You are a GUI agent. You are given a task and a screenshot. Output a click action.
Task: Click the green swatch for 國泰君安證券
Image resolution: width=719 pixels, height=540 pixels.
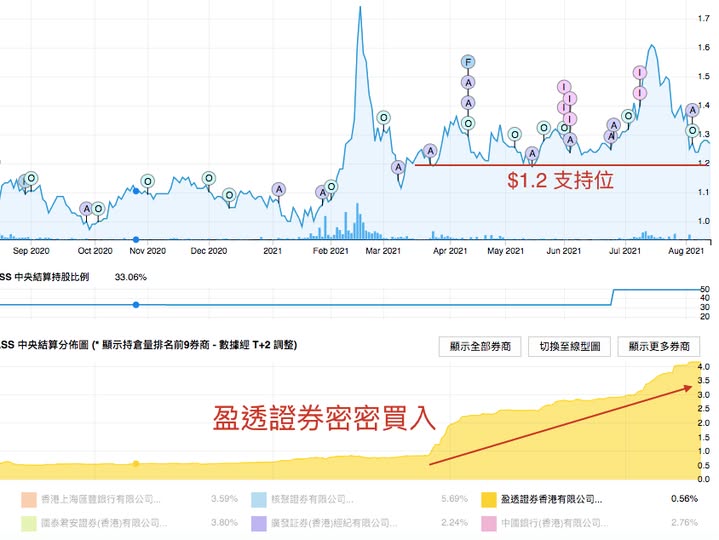[x=29, y=523]
